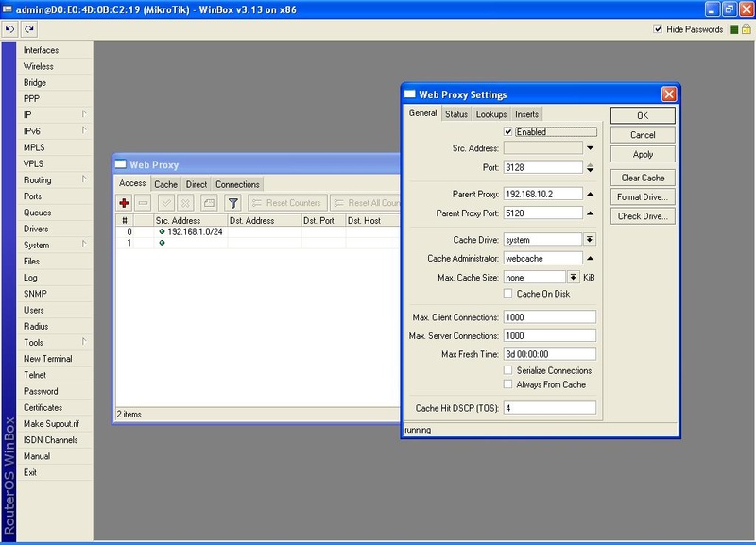This screenshot has width=756, height=545.
Task: Click the X disable-rule icon
Action: (x=185, y=203)
